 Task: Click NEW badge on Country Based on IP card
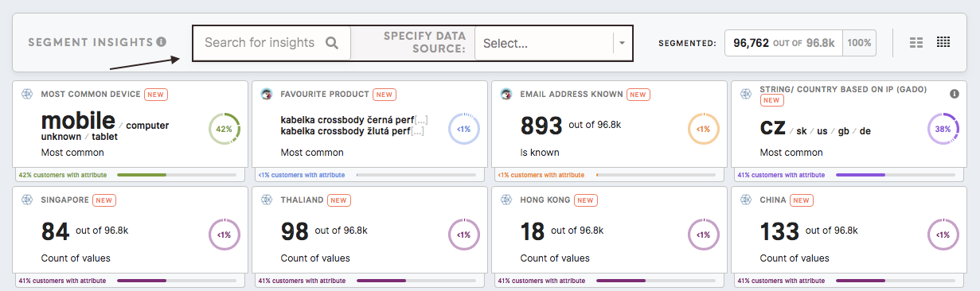point(771,101)
